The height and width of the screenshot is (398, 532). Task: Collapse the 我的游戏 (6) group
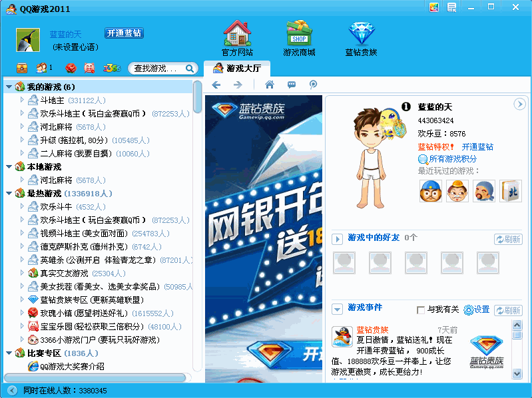click(9, 87)
